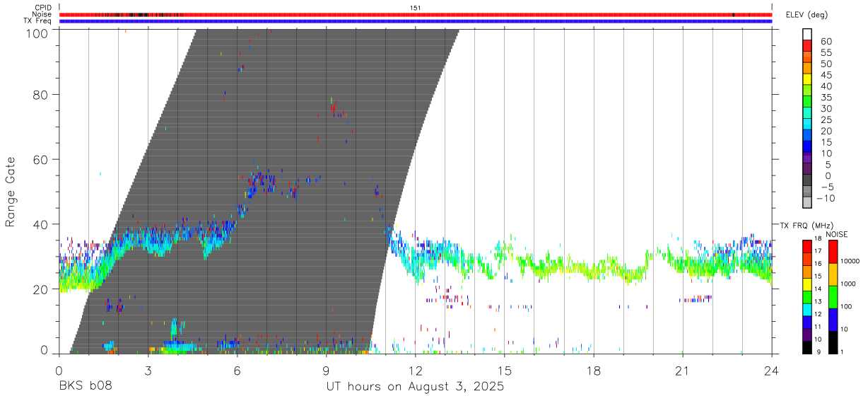Click the NOISE colorbar label 10000
Screen dimensions: 868x401
(x=851, y=262)
